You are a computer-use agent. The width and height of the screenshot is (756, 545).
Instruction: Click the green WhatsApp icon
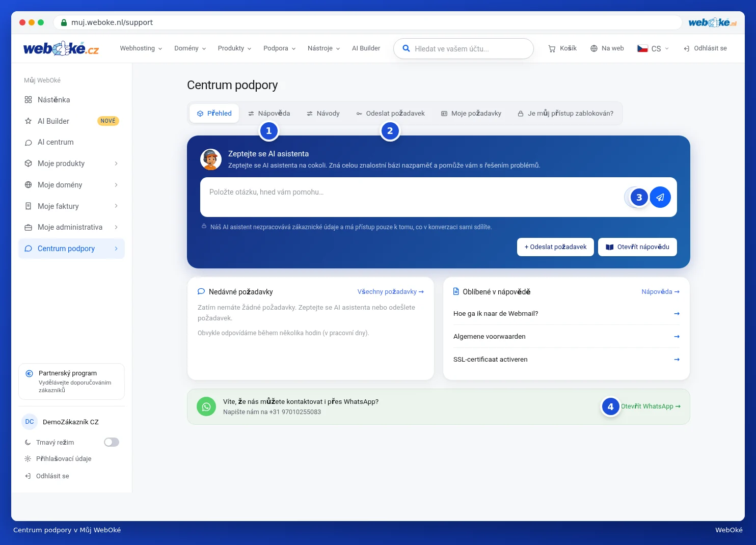pos(206,406)
